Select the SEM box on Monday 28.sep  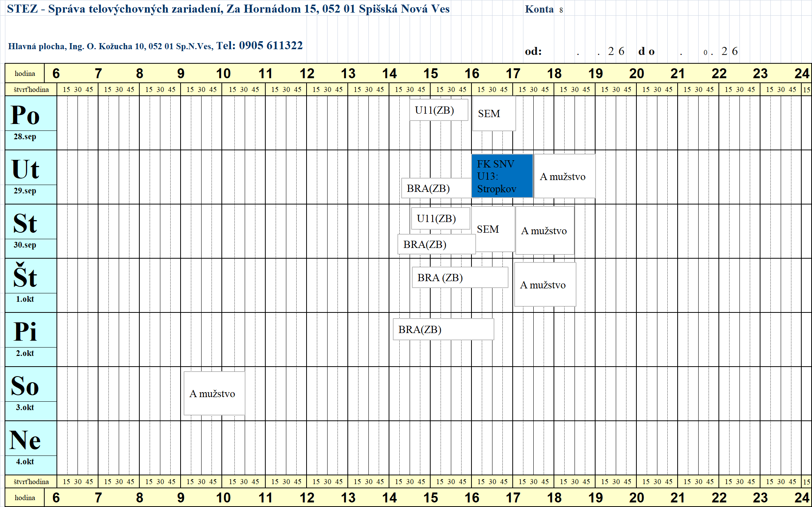494,113
